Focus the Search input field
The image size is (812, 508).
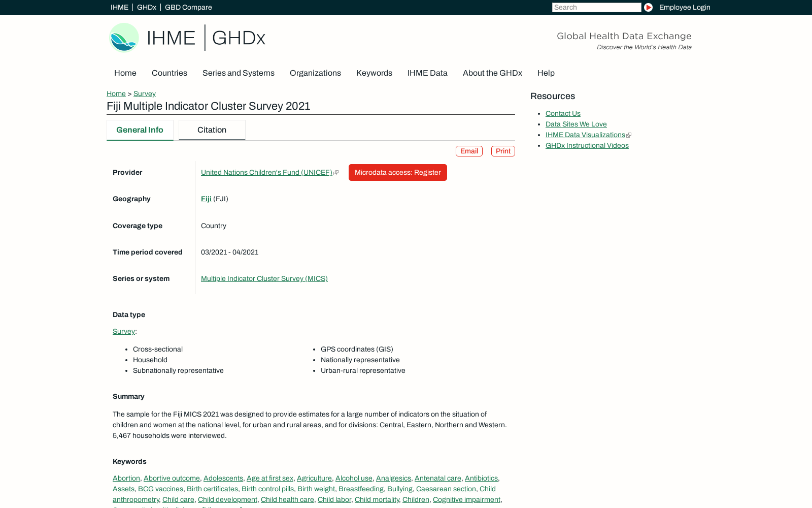(597, 7)
